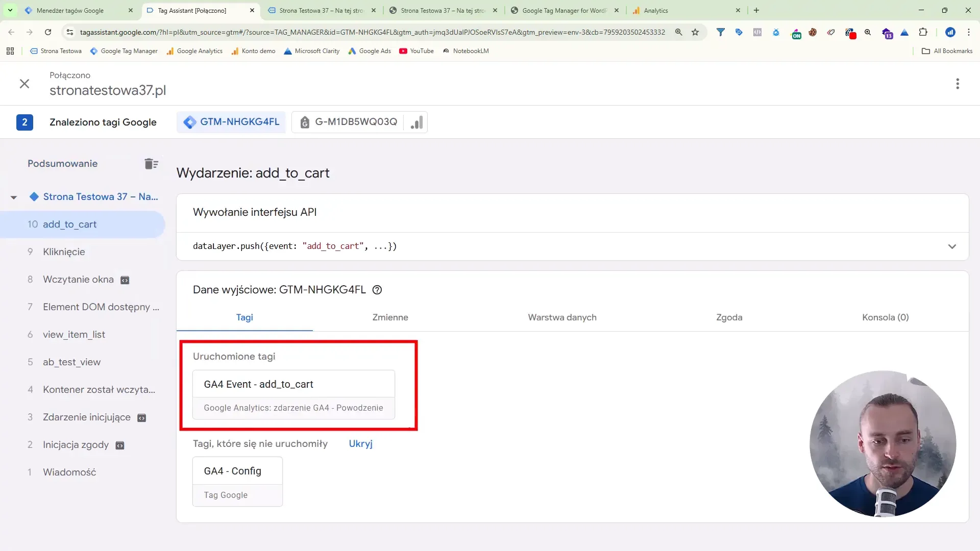Viewport: 980px width, 551px height.
Task: Click the analytics bar chart icon beside G-M1DB5WQ03Q
Action: [416, 122]
